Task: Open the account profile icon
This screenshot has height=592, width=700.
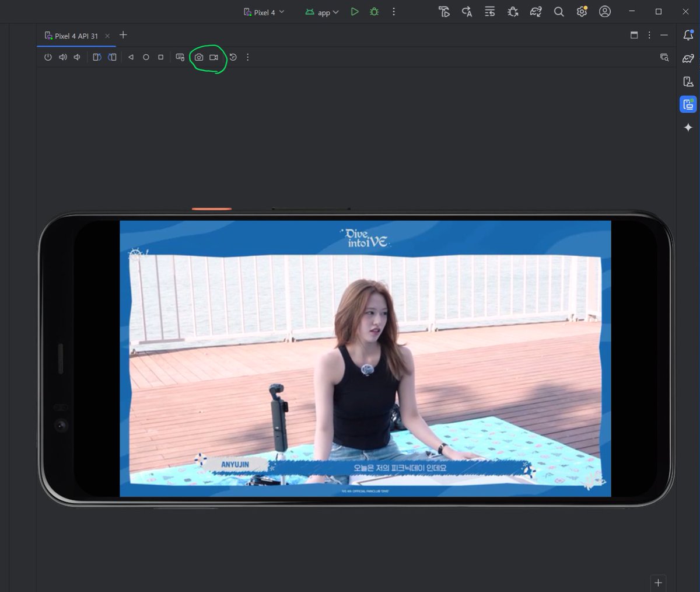Action: point(605,12)
